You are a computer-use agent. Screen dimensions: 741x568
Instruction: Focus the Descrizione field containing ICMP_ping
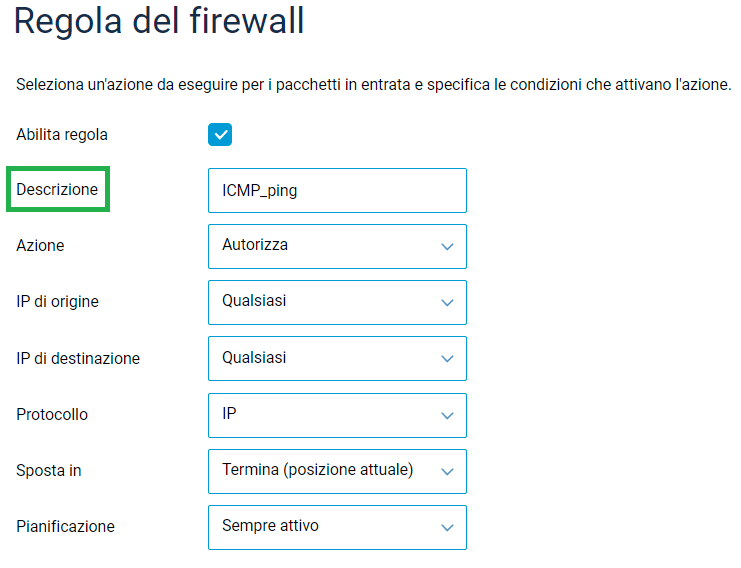point(337,190)
